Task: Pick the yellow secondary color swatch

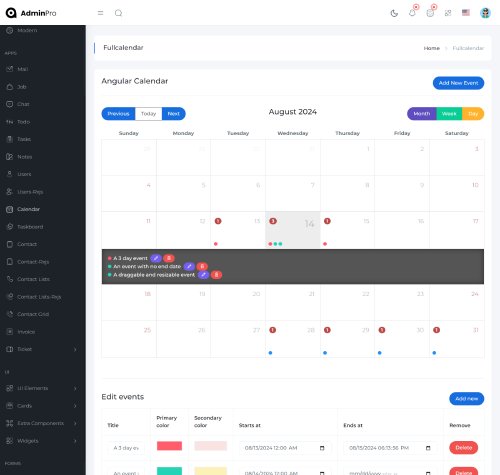Action: point(211,471)
